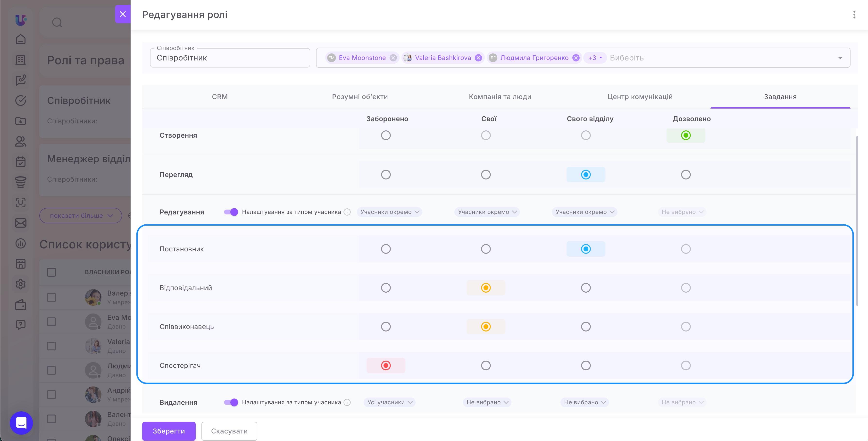This screenshot has height=441, width=868.
Task: Open the home icon in sidebar
Action: tap(21, 39)
